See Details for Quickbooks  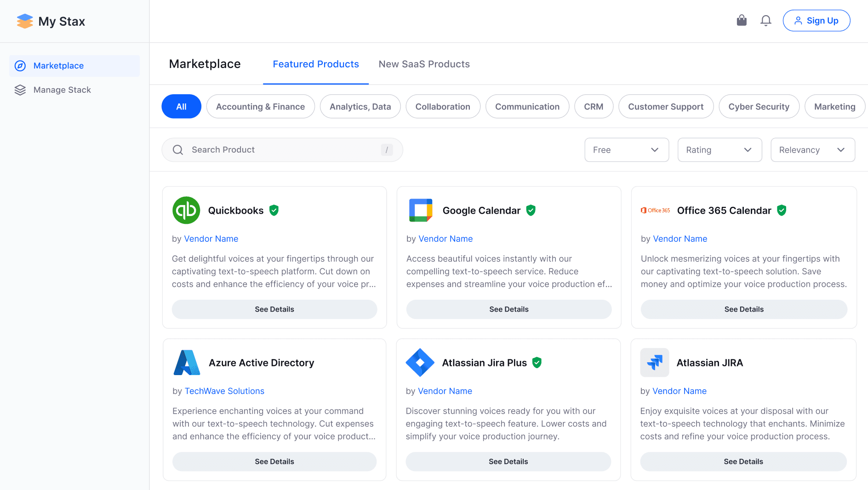(x=274, y=309)
